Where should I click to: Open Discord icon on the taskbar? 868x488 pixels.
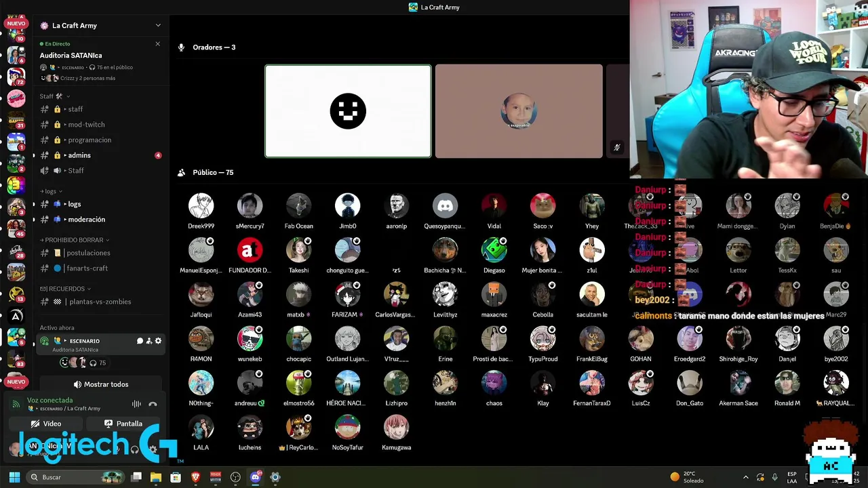[x=256, y=477]
